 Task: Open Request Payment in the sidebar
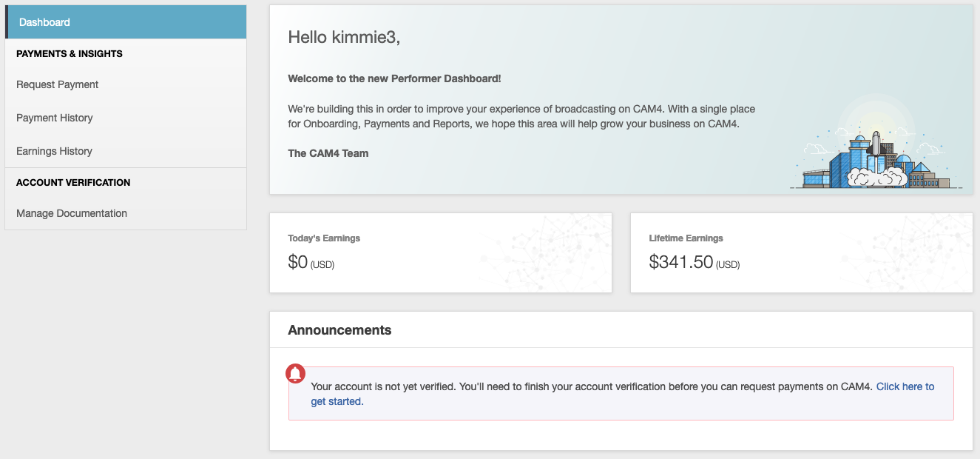[58, 84]
